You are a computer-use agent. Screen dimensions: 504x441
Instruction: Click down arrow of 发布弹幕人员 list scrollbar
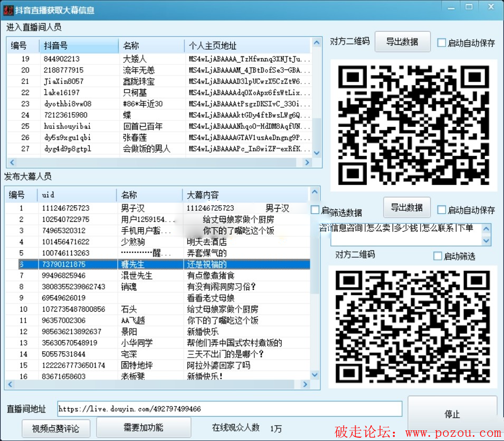tap(315, 375)
